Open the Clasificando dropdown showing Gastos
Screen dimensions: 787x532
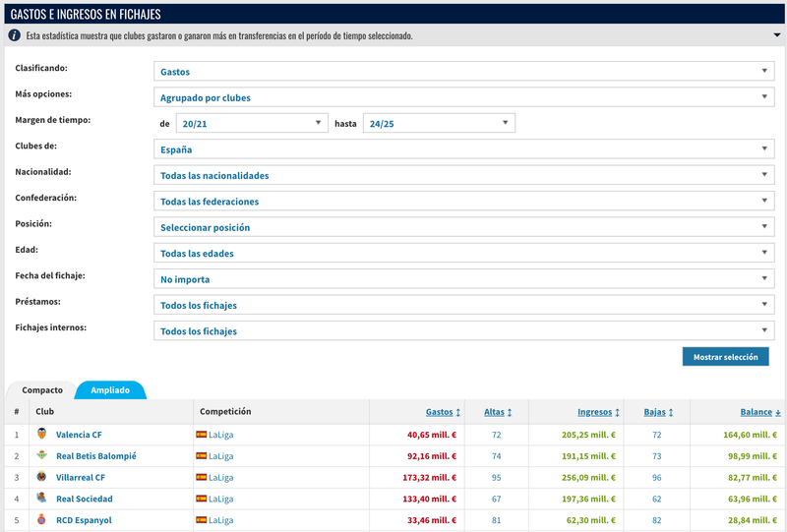pyautogui.click(x=463, y=72)
